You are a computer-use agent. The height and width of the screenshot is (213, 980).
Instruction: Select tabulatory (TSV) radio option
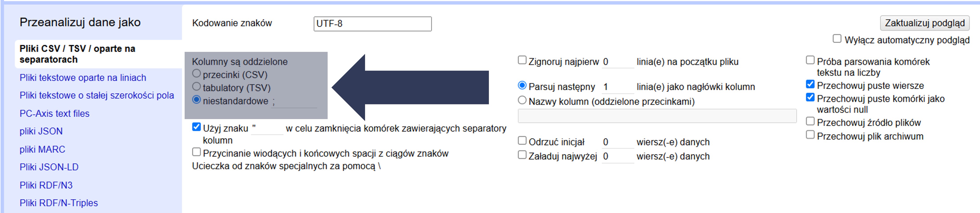tap(196, 87)
